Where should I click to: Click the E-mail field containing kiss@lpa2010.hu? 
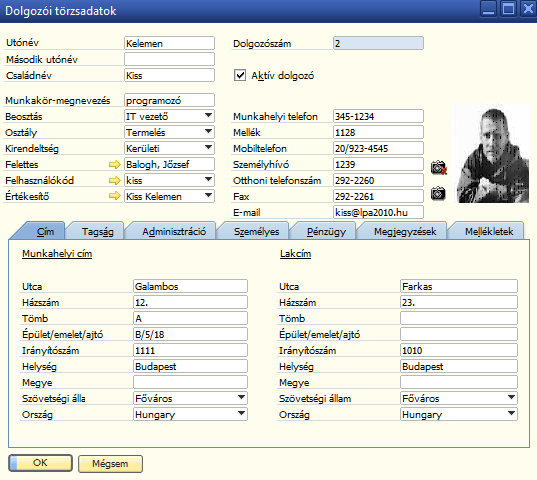coord(378,212)
